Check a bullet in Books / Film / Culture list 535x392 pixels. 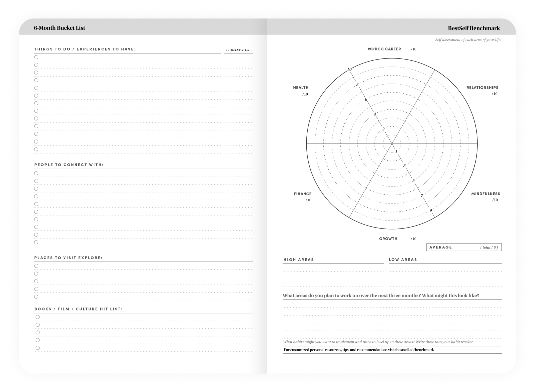(38, 316)
